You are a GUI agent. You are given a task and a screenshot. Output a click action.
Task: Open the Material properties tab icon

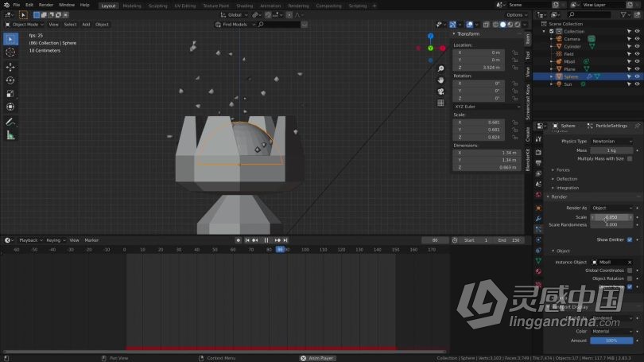tap(538, 271)
